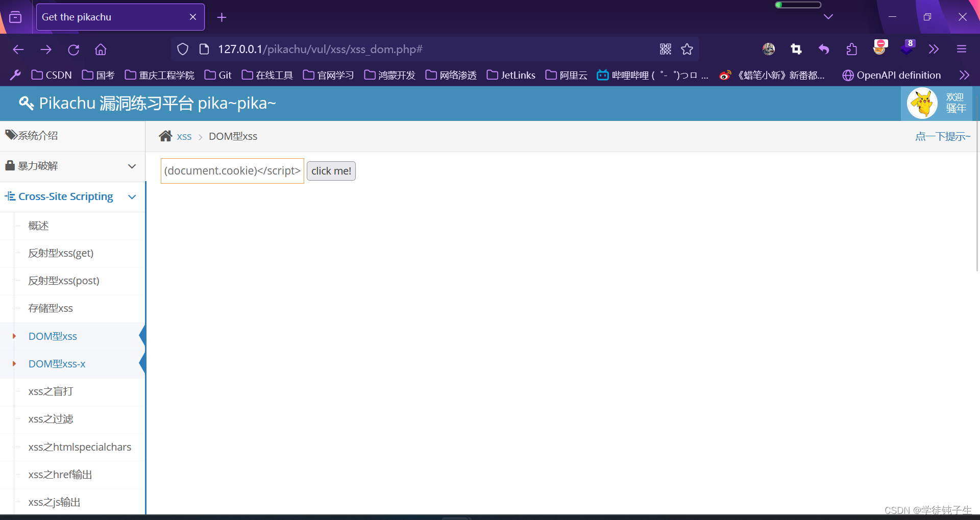Click the Pikachu avatar image
The width and height of the screenshot is (980, 520).
[922, 103]
